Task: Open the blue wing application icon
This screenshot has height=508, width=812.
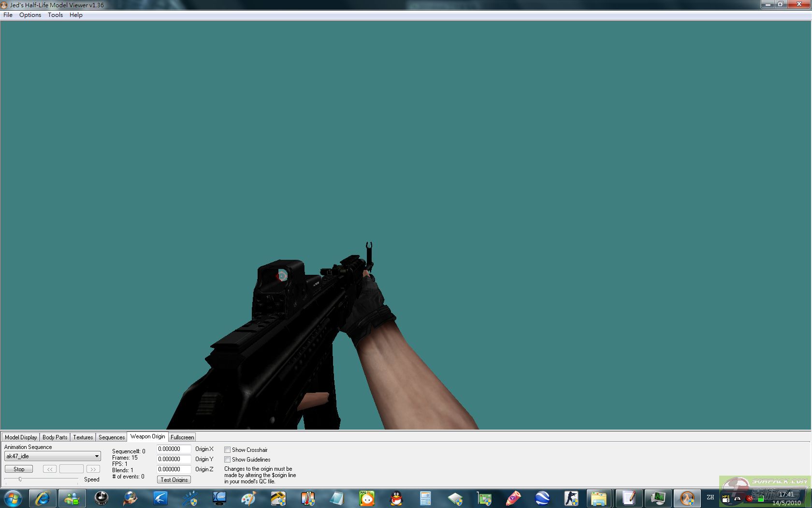Action: coord(160,498)
